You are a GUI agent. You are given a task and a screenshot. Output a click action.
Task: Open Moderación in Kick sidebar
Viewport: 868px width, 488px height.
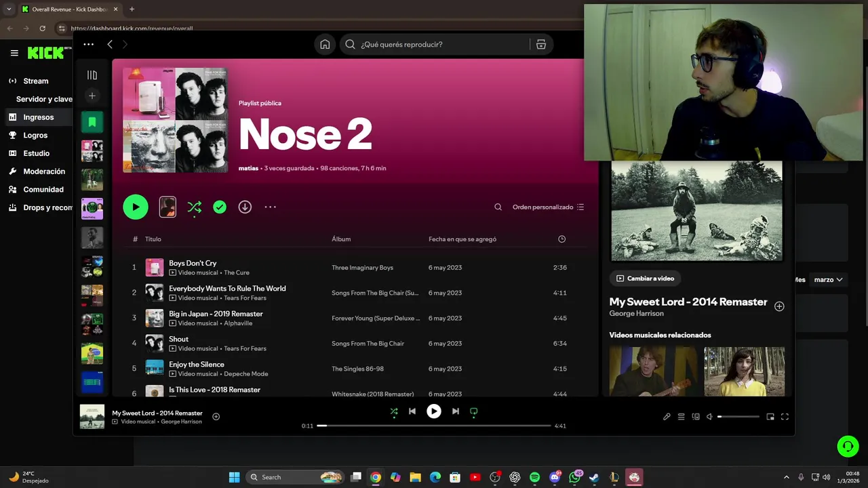(x=44, y=171)
